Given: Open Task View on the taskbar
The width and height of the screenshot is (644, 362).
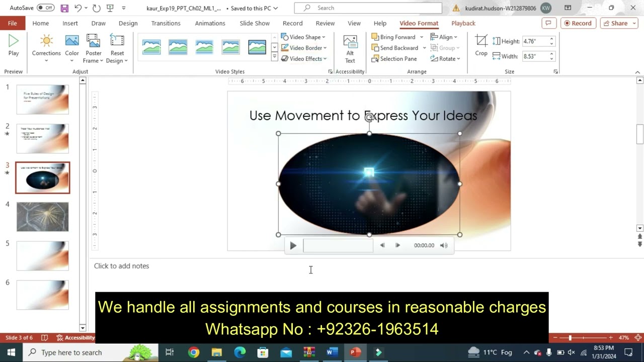Looking at the screenshot, I should pos(170,352).
